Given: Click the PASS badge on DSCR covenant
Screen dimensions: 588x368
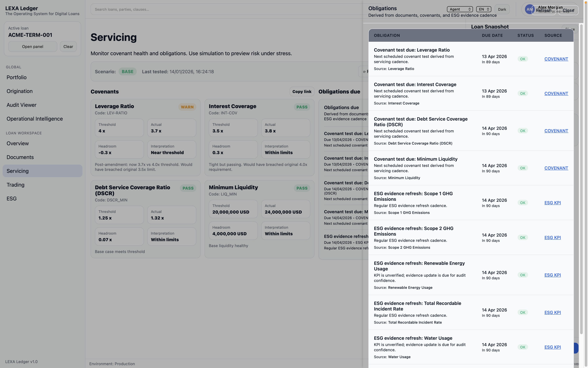Looking at the screenshot, I should click(188, 188).
